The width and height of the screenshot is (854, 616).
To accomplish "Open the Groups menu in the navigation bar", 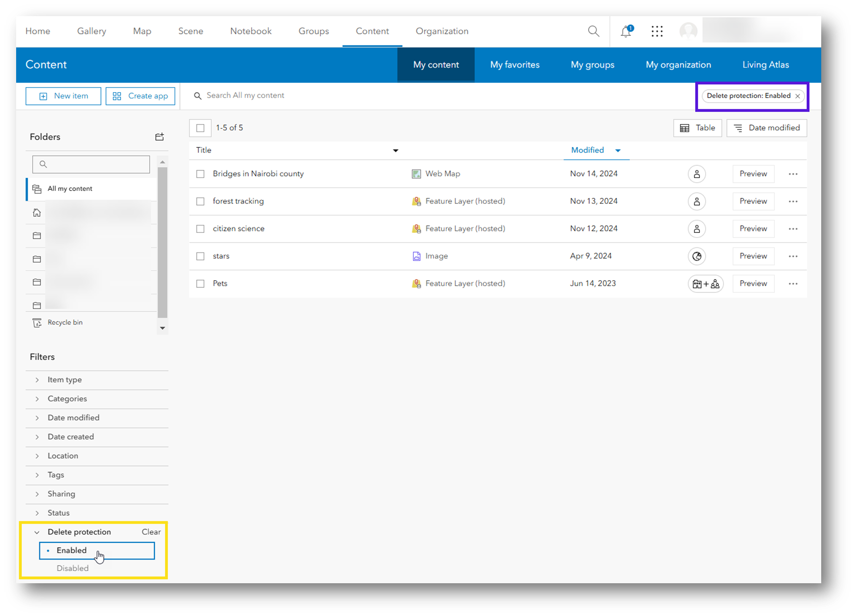I will click(313, 31).
